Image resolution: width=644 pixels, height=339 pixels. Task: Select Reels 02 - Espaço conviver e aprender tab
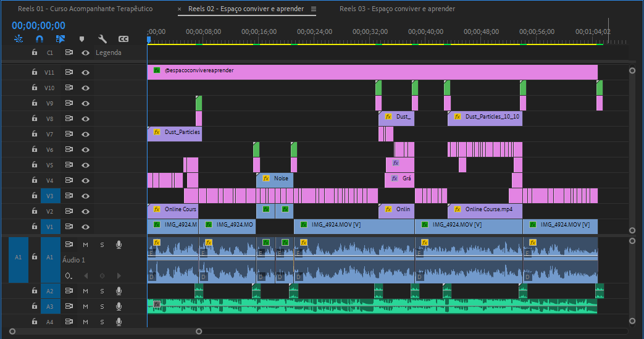246,9
